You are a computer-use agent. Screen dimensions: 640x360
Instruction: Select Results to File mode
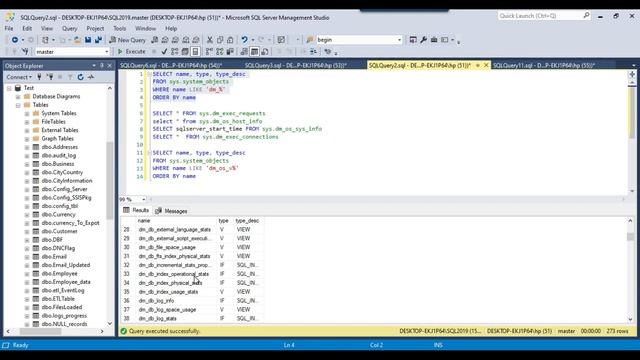pyautogui.click(x=265, y=51)
